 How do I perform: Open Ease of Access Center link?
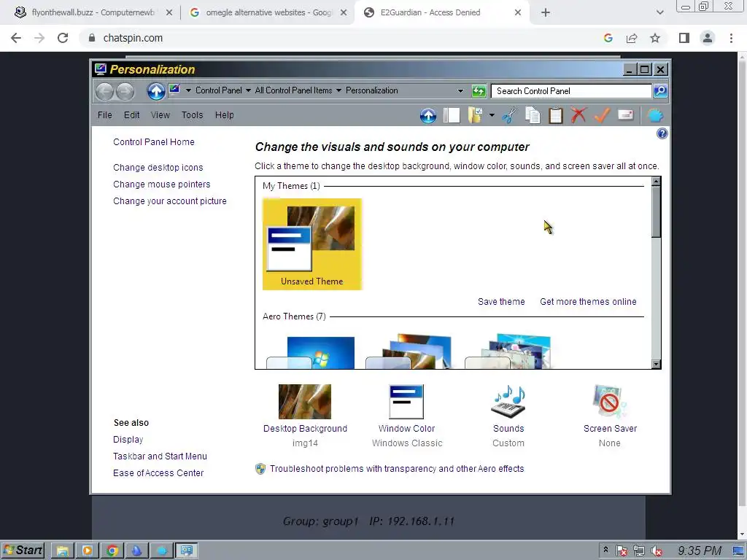click(158, 472)
